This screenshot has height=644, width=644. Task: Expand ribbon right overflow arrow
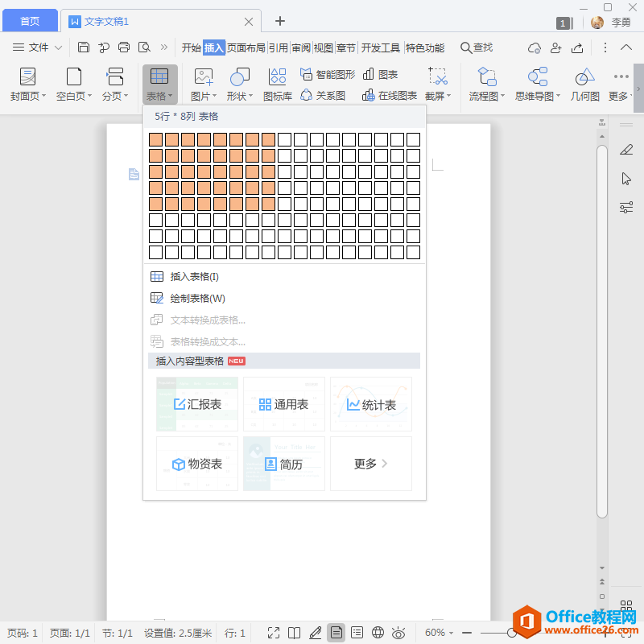638,89
